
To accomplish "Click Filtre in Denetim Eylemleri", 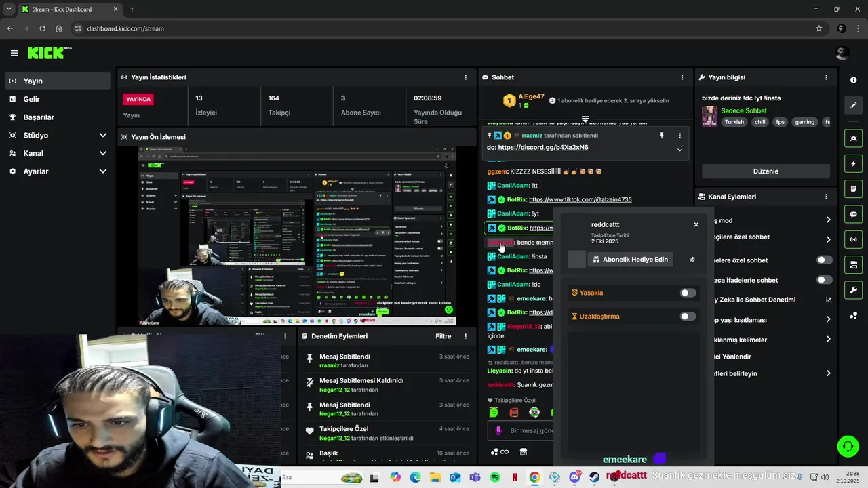I will 443,336.
